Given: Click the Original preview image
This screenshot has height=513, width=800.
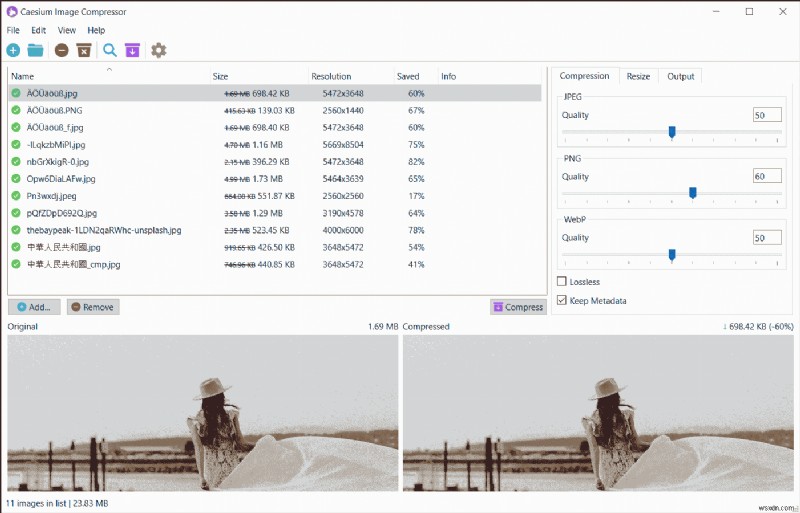Looking at the screenshot, I should pyautogui.click(x=203, y=413).
